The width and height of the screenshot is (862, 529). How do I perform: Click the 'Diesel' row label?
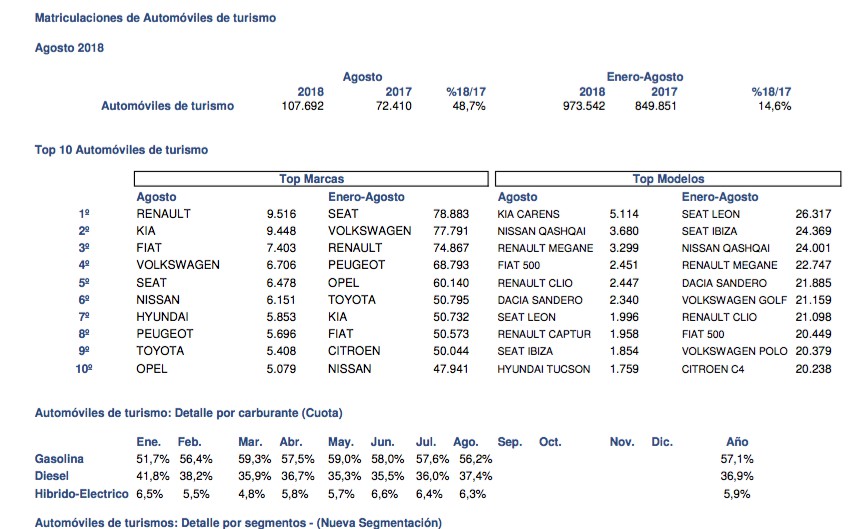click(52, 476)
